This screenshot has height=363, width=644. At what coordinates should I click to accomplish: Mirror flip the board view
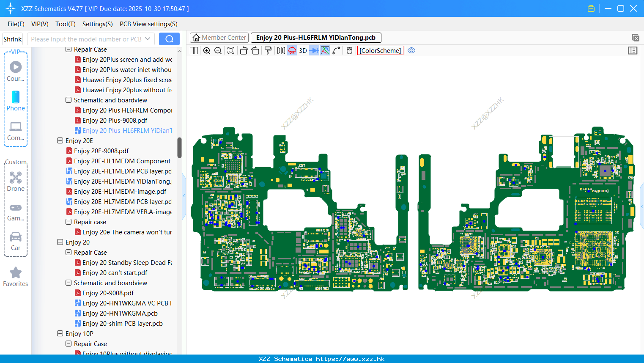[x=281, y=50]
